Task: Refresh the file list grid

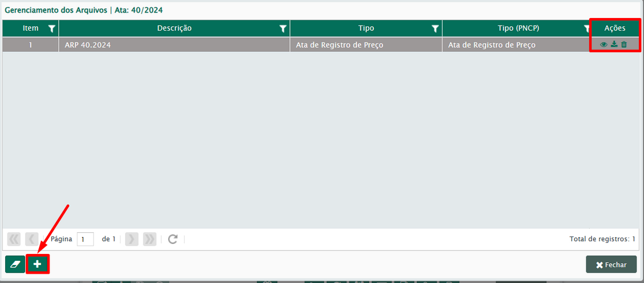Action: 172,239
